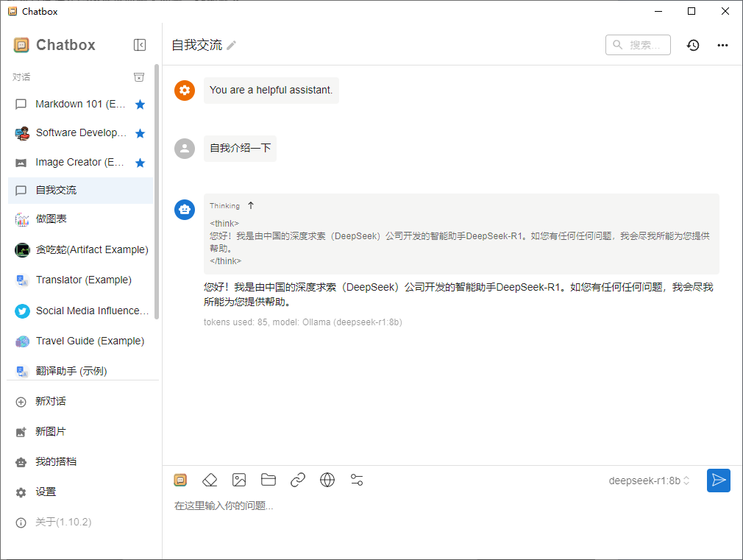Select the Translator (Example) conversation

coord(83,280)
